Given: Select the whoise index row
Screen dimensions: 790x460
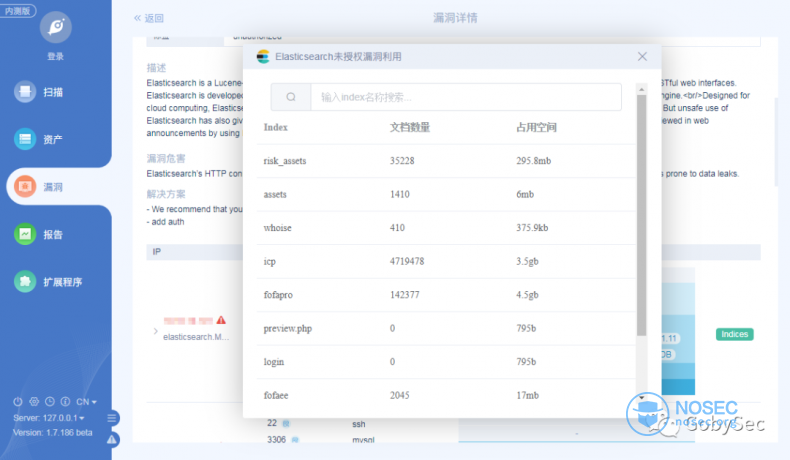Looking at the screenshot, I should (446, 228).
